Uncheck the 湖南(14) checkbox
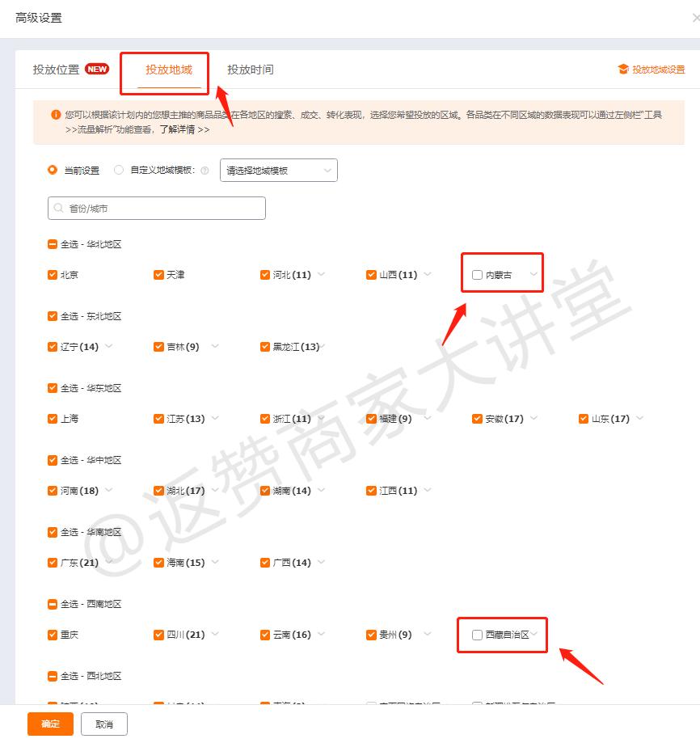 click(x=265, y=491)
